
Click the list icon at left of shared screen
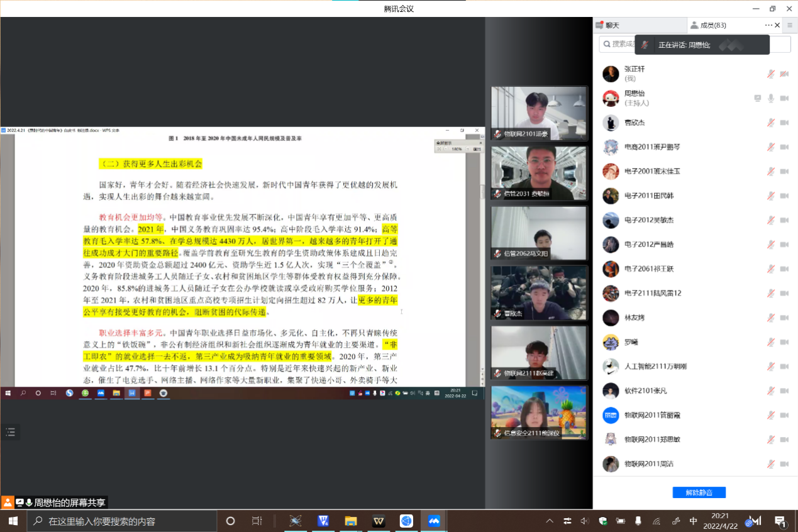10,431
